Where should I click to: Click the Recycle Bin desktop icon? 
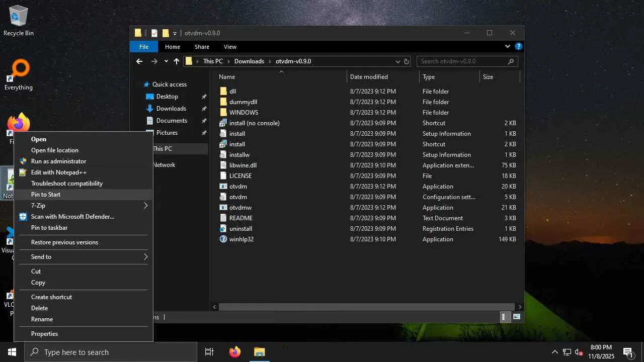tap(19, 20)
